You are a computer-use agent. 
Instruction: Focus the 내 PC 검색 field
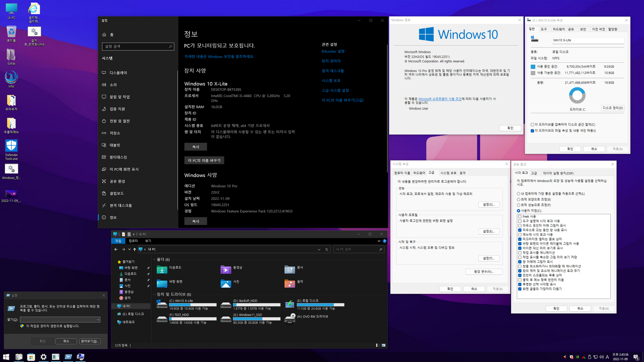click(x=358, y=249)
